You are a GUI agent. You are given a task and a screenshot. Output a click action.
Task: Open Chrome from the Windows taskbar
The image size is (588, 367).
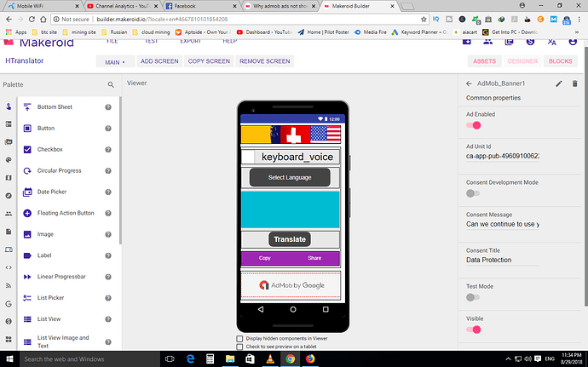point(290,359)
